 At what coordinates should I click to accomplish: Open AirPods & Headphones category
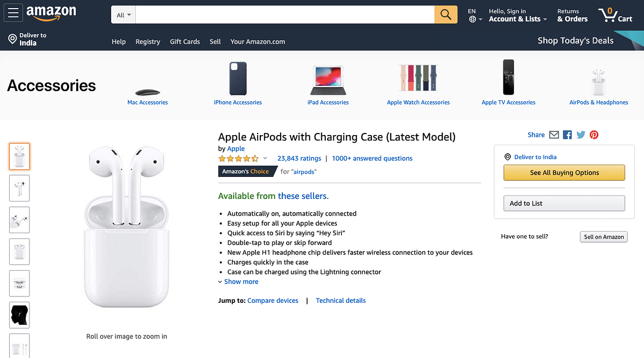[x=598, y=102]
